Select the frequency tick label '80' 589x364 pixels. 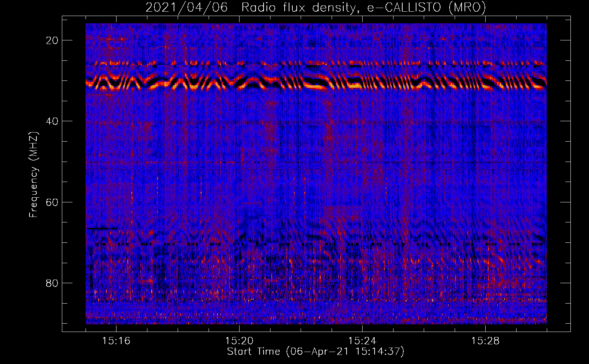tap(52, 283)
